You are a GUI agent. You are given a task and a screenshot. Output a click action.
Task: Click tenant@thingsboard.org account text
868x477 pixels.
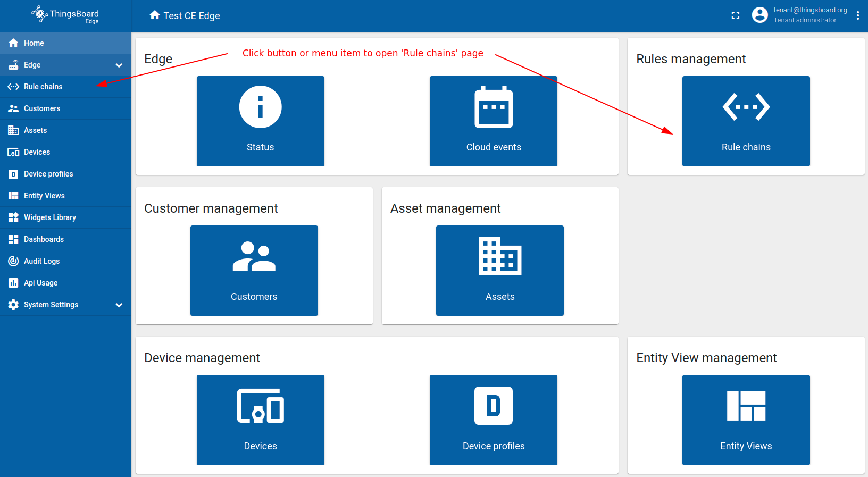pyautogui.click(x=810, y=10)
